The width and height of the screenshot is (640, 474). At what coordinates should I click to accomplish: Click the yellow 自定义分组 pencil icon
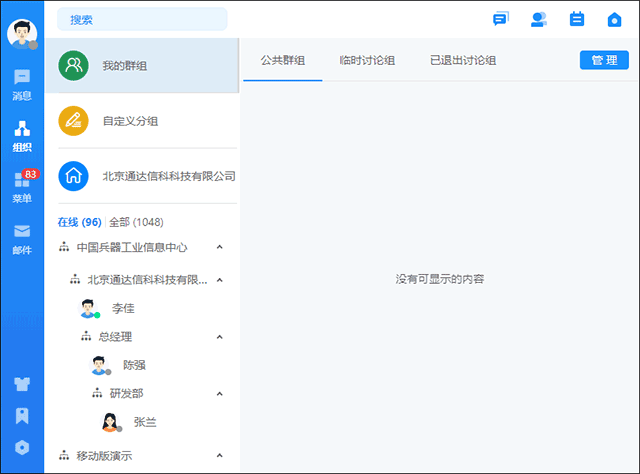point(73,121)
